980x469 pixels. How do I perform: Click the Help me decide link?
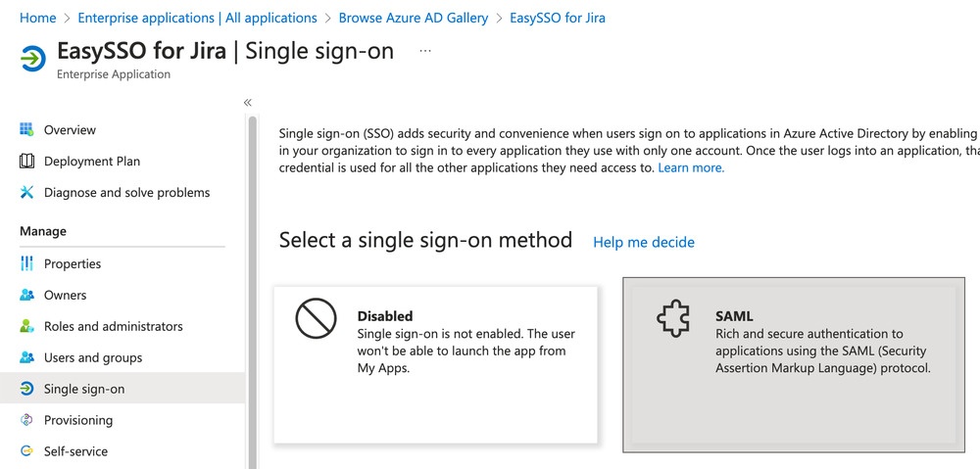(x=644, y=242)
